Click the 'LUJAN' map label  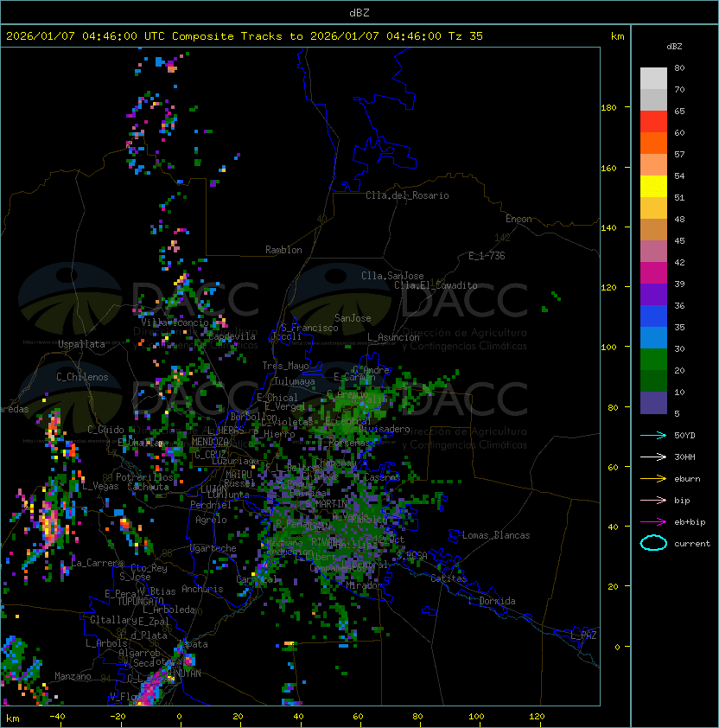tap(213, 489)
